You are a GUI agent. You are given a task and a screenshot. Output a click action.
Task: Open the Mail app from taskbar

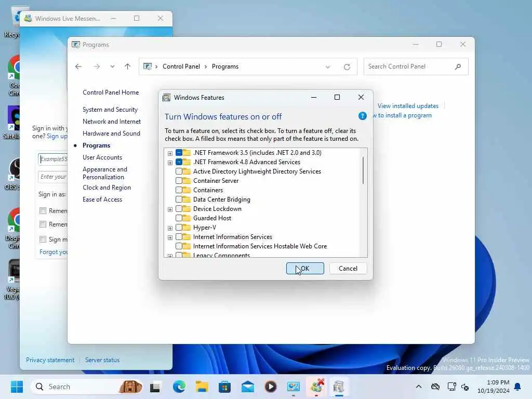[x=248, y=387]
